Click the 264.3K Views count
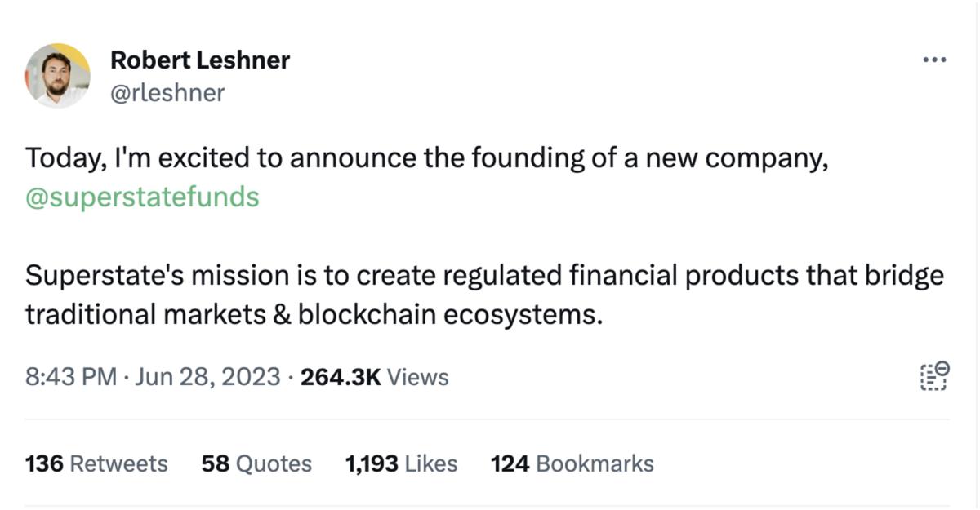This screenshot has width=980, height=510. [x=375, y=377]
